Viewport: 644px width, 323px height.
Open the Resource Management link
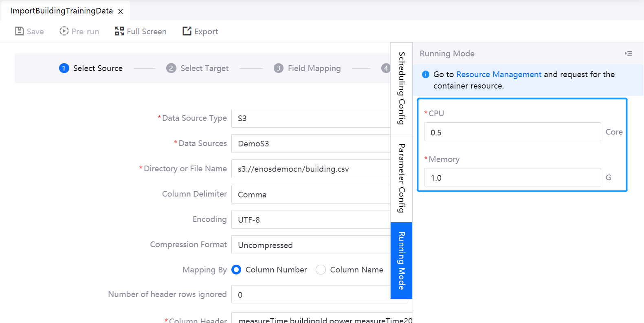tap(499, 74)
